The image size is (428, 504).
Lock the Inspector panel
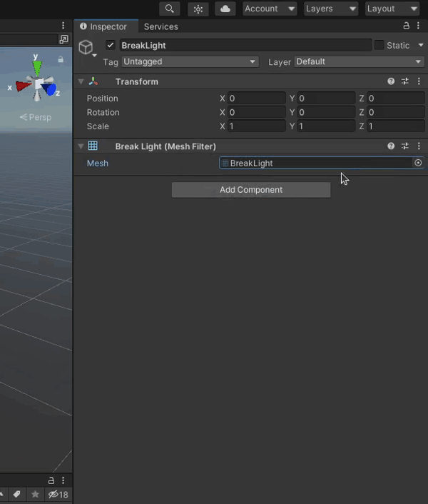point(406,26)
